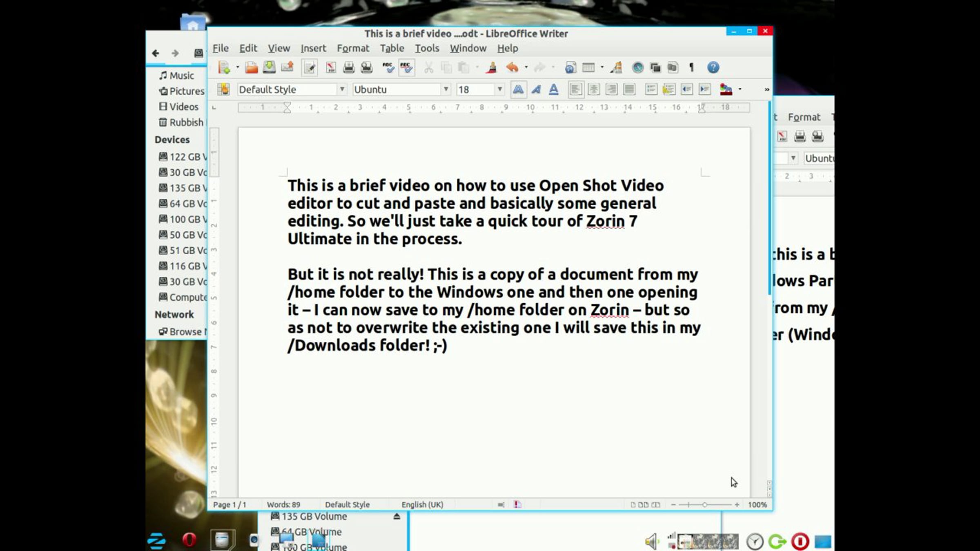Centre text horizontally
The image size is (980, 551).
pyautogui.click(x=593, y=89)
